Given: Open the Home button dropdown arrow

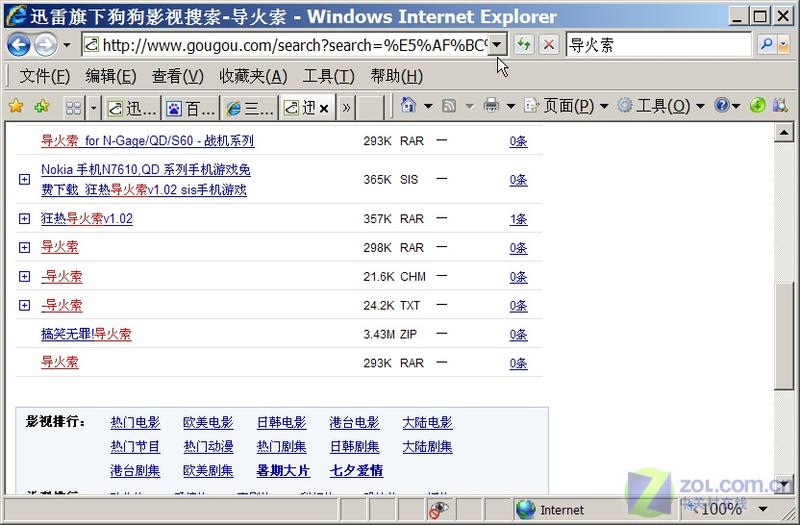Looking at the screenshot, I should click(x=428, y=106).
